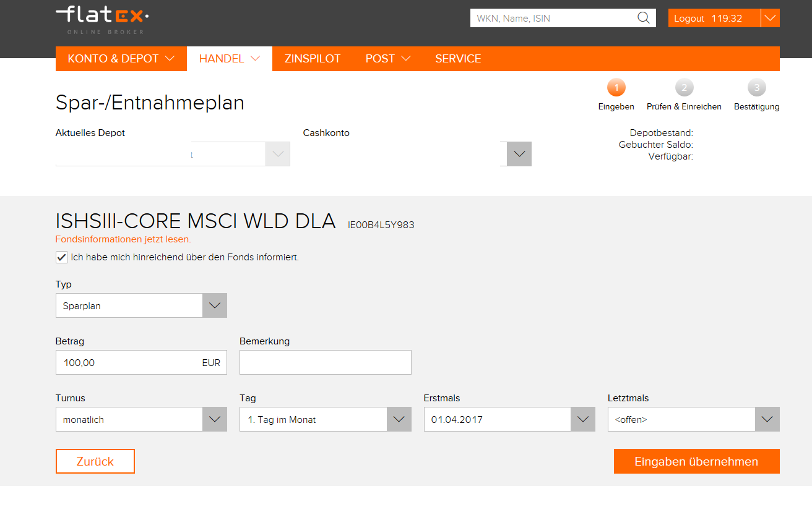Click step 3 Bestätigung circle

pos(756,88)
